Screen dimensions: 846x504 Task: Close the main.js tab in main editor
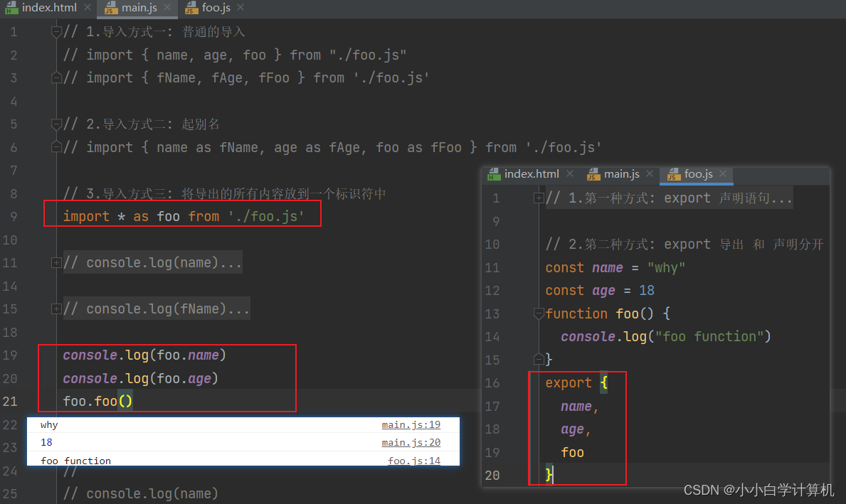(x=167, y=8)
